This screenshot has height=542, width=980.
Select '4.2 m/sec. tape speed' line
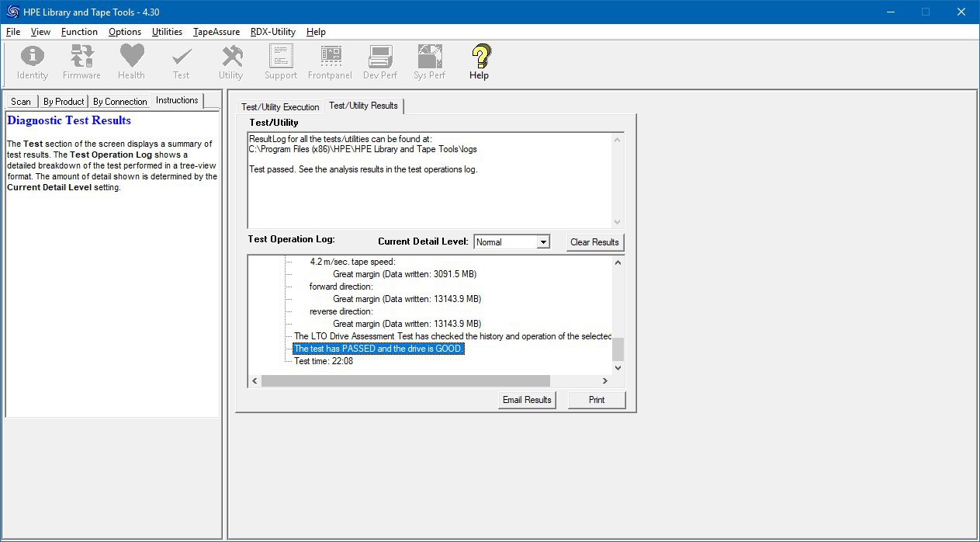(352, 262)
